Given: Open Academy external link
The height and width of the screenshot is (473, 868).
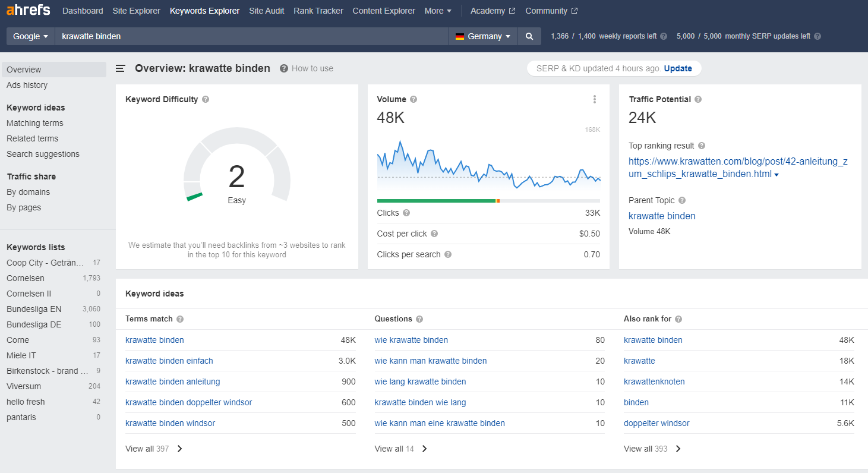Looking at the screenshot, I should [493, 11].
